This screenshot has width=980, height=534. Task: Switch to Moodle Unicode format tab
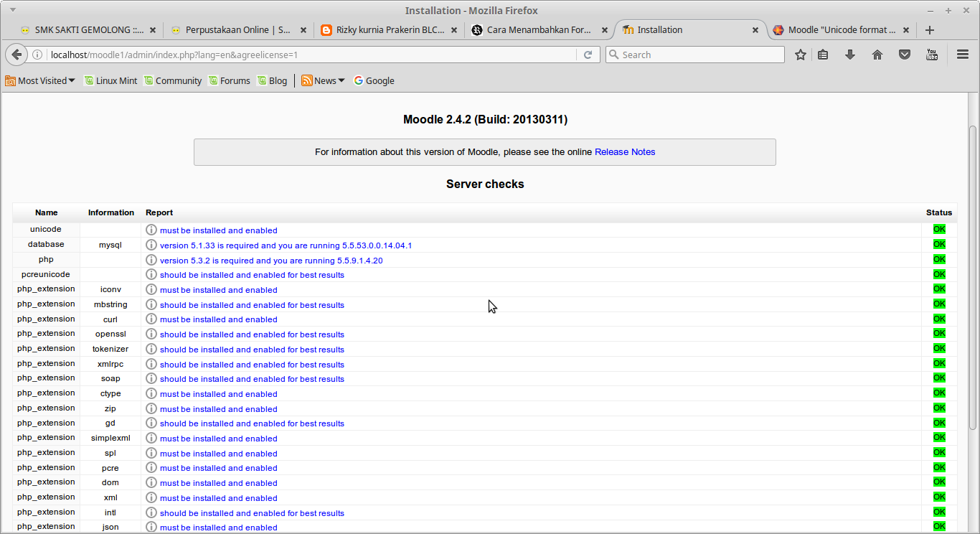[x=842, y=30]
